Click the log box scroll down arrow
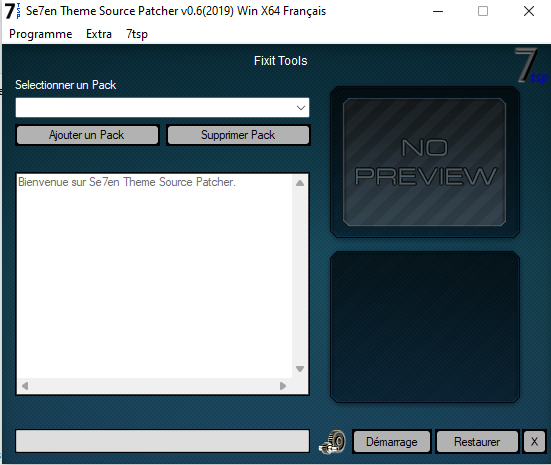 (x=300, y=369)
